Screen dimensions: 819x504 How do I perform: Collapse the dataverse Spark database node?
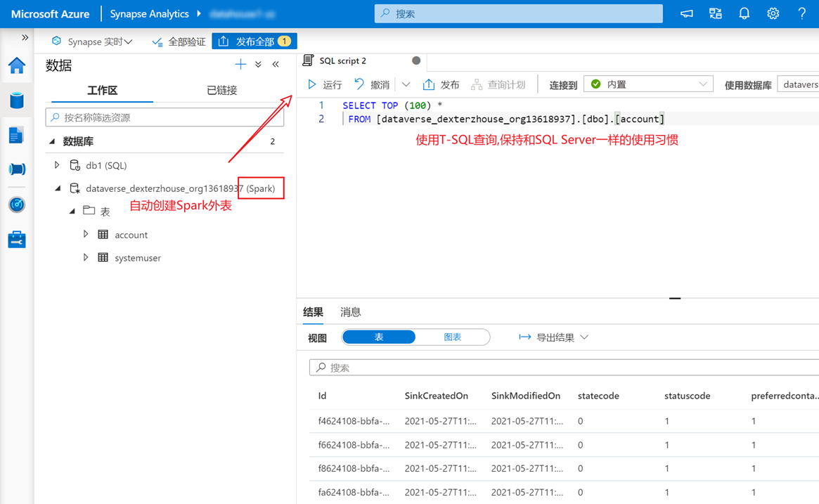click(x=58, y=188)
